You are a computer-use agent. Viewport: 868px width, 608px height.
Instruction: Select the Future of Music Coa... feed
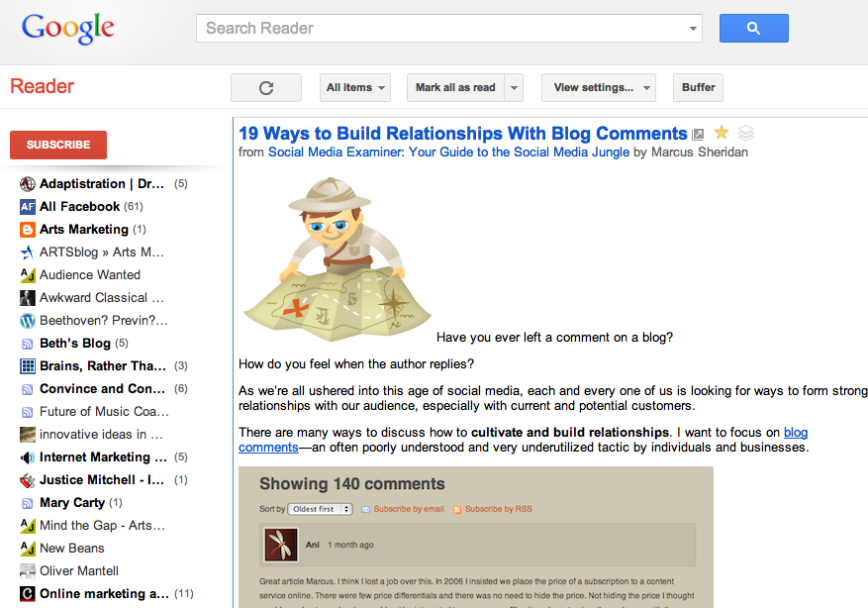click(x=104, y=412)
